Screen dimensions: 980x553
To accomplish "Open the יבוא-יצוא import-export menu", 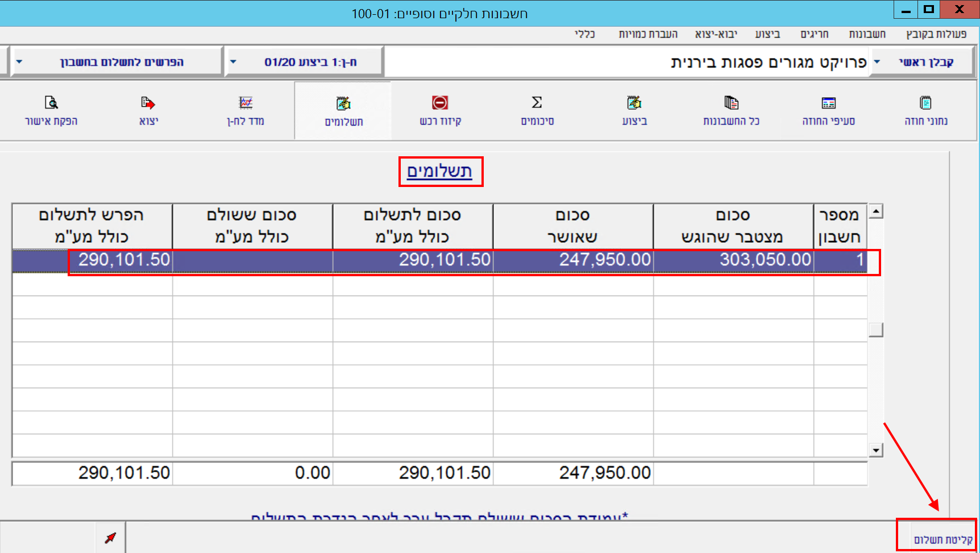I will 716,34.
